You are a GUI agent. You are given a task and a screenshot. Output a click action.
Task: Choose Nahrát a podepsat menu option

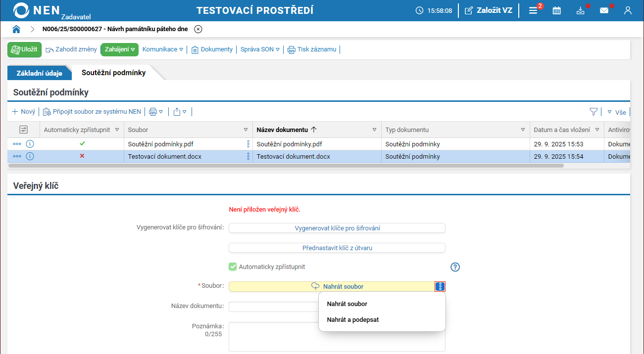tap(353, 320)
